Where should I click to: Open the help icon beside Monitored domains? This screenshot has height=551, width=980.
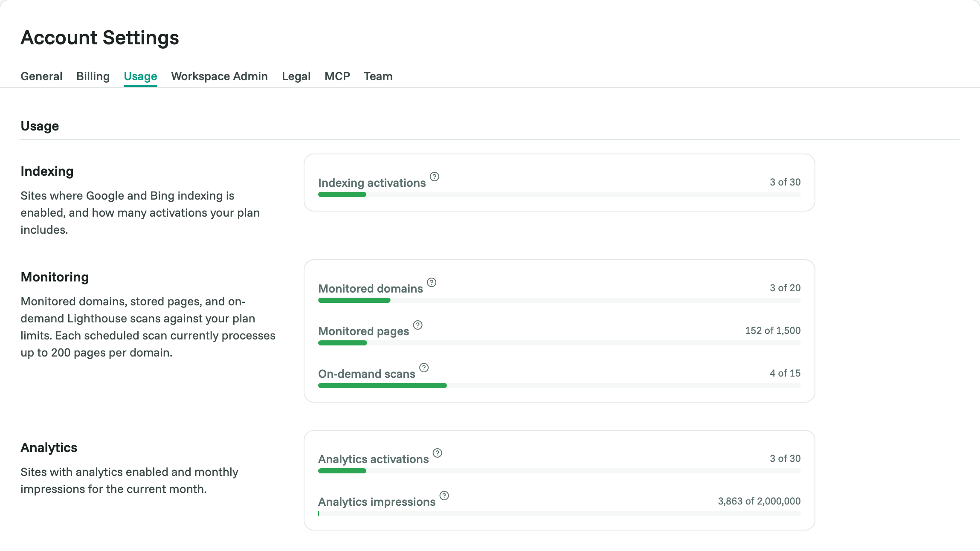432,282
